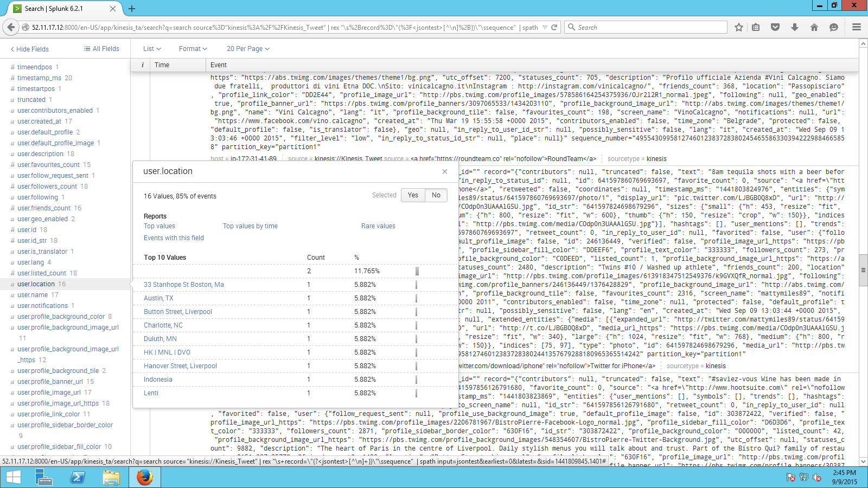Open File Explorer from the taskbar
This screenshot has width=868, height=488.
pyautogui.click(x=111, y=477)
